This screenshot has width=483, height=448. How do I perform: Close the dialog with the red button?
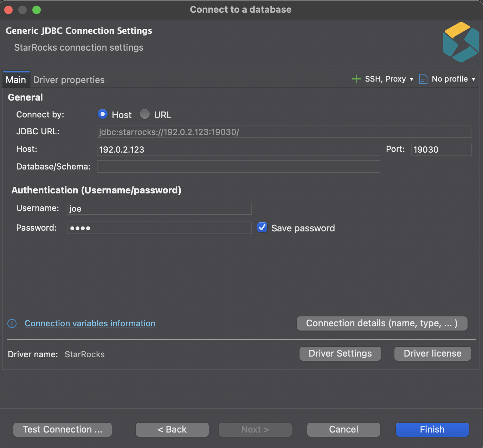click(x=8, y=10)
